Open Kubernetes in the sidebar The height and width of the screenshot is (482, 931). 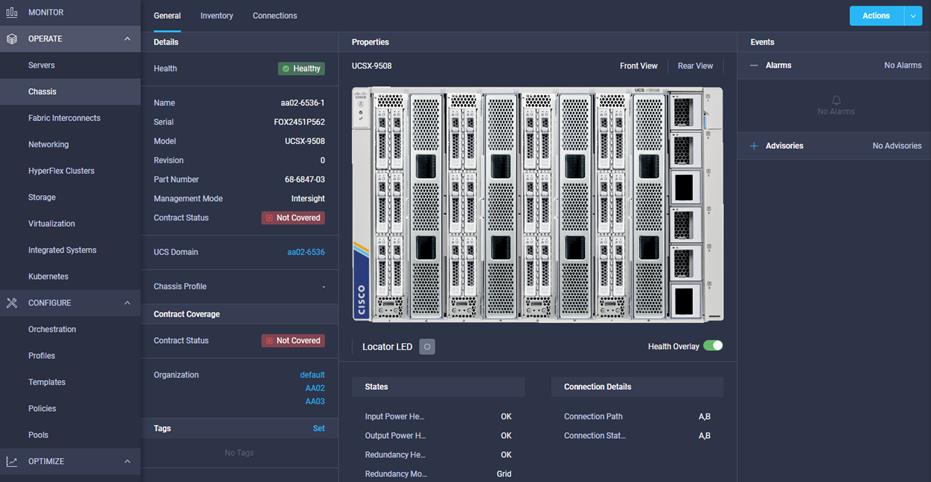coord(70,277)
